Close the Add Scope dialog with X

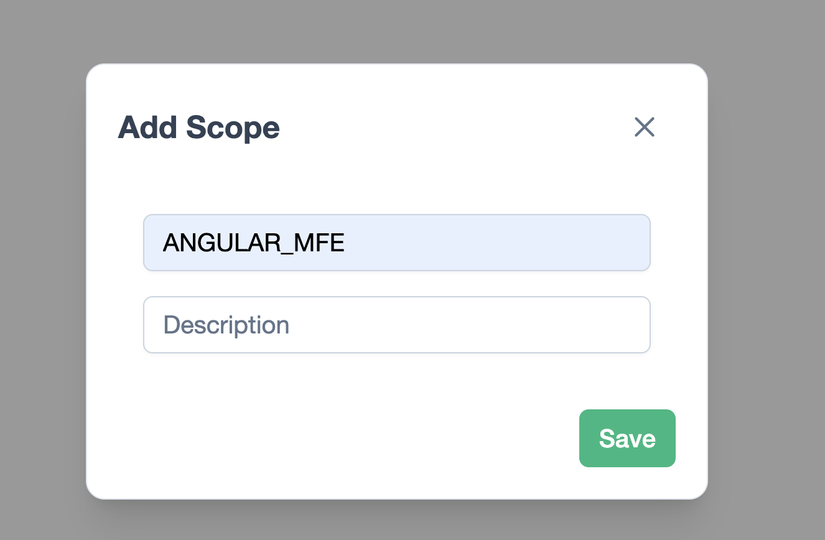[644, 127]
